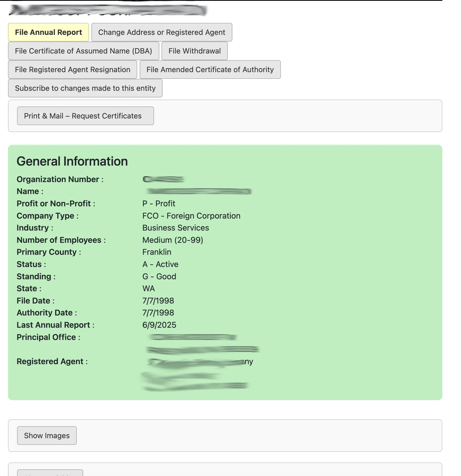Click Authority Date value 7/7/1998
The height and width of the screenshot is (476, 461).
click(x=158, y=313)
